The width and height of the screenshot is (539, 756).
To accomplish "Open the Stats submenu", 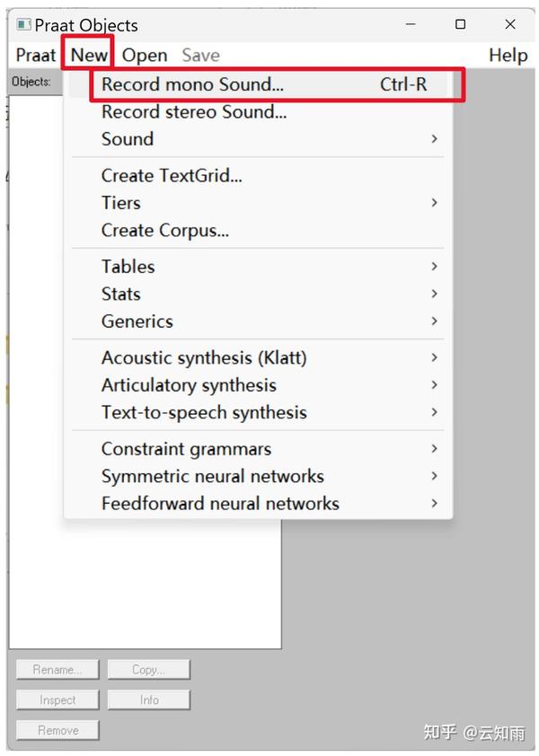I will 121,294.
